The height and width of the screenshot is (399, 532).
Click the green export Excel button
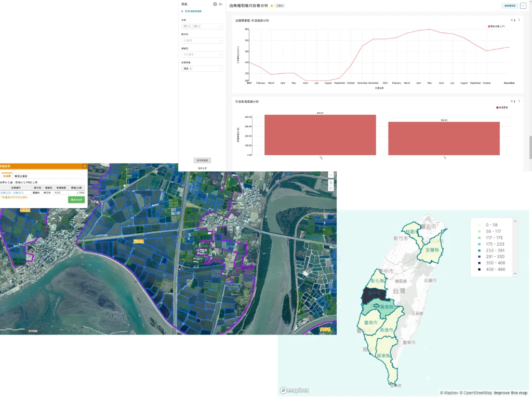[x=76, y=199]
